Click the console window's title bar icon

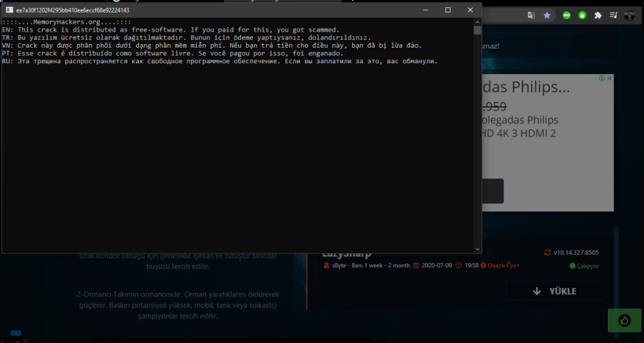10,10
